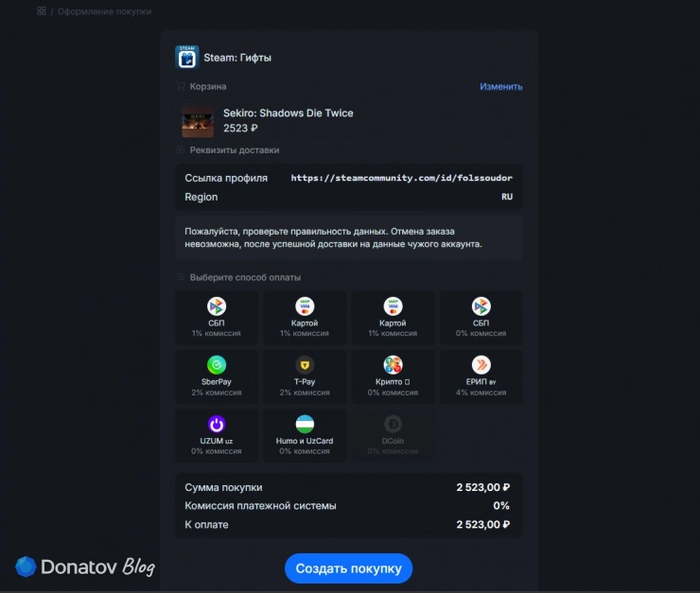Click the Корзина section label

[x=208, y=87]
